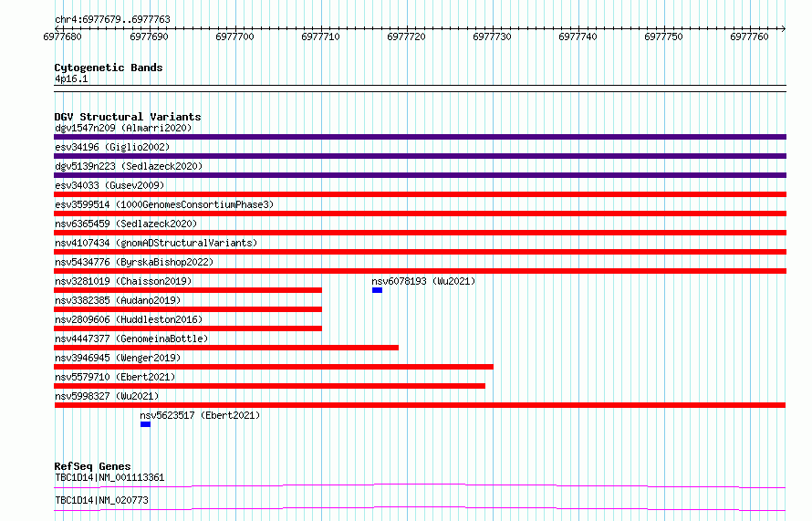Open nsv5579710 (Ebert2021) label
Screen dimensions: 812x521
115,377
